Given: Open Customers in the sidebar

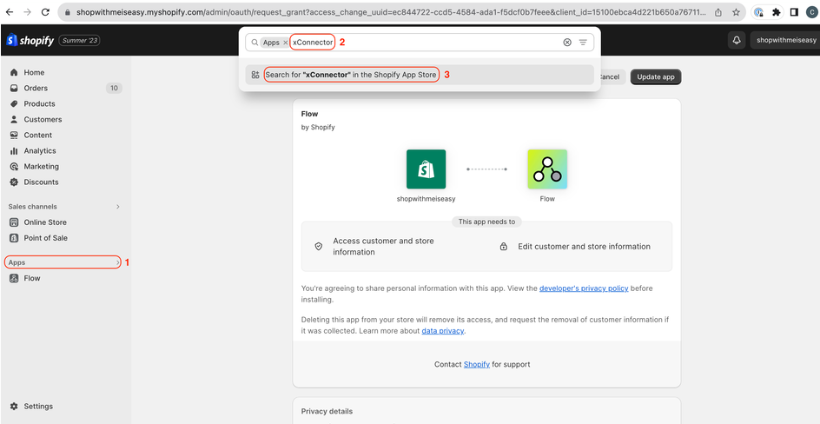Looking at the screenshot, I should coord(42,119).
